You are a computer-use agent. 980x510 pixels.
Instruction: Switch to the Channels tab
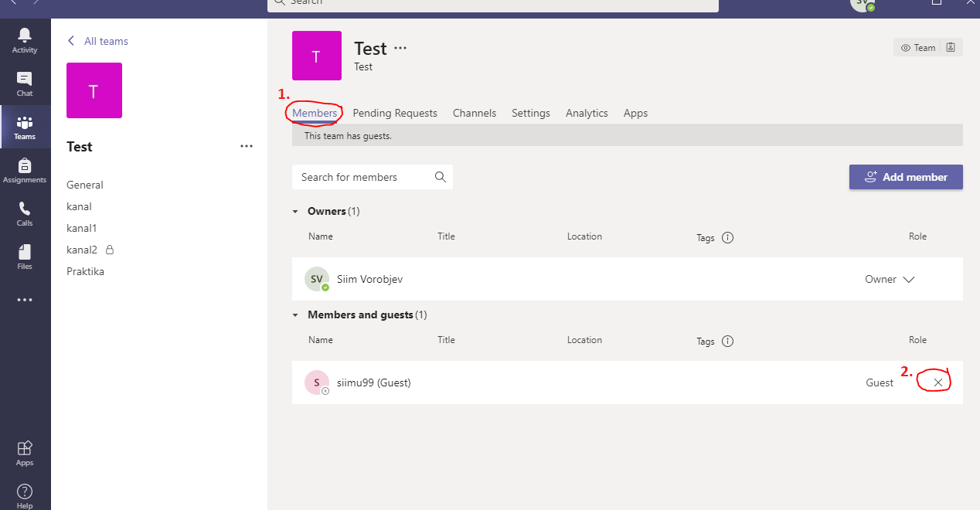tap(475, 113)
